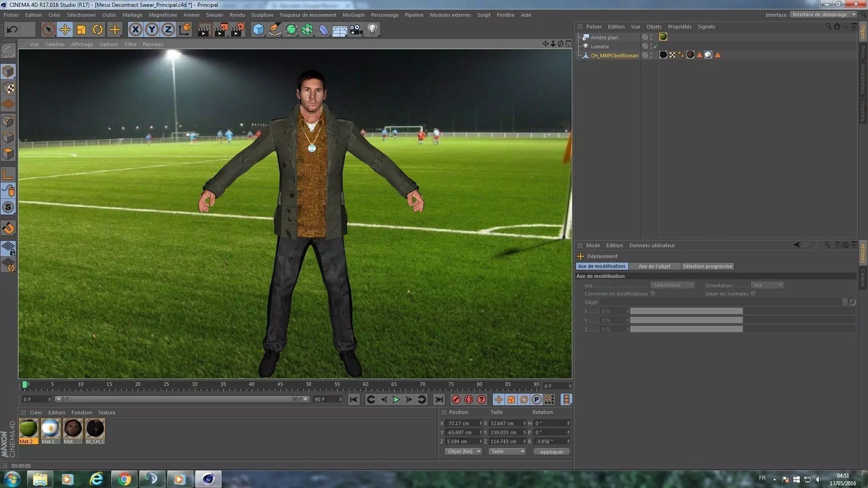Open the Rendu menu
868x488 pixels.
click(x=237, y=15)
